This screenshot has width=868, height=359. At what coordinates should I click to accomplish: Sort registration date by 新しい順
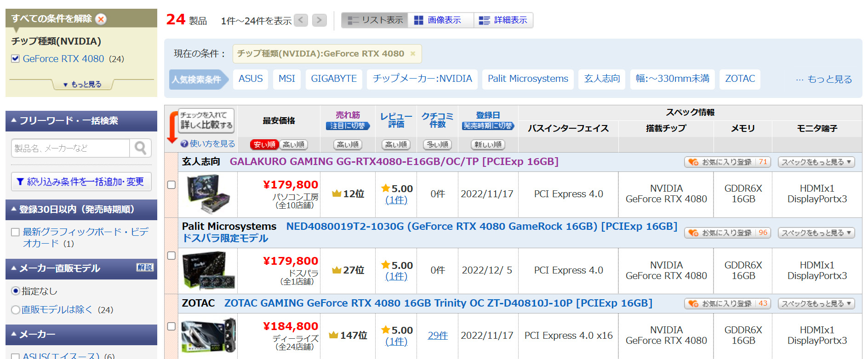click(x=488, y=145)
